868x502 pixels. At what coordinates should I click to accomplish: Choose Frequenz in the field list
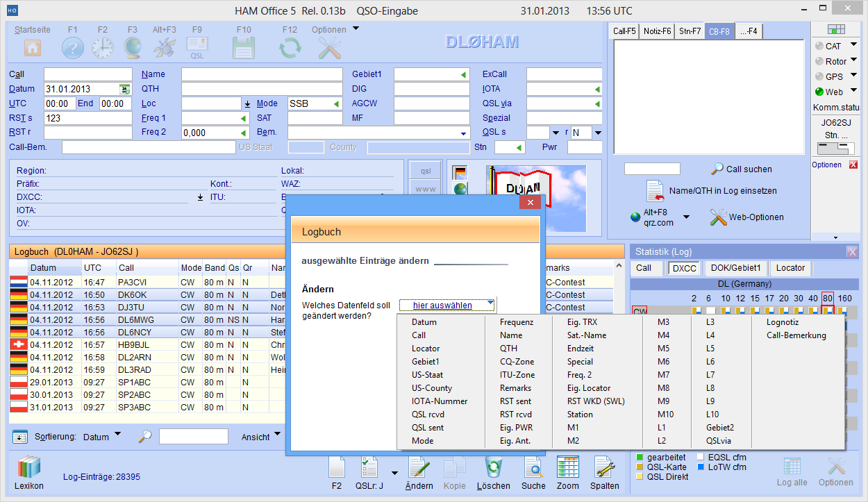click(517, 322)
